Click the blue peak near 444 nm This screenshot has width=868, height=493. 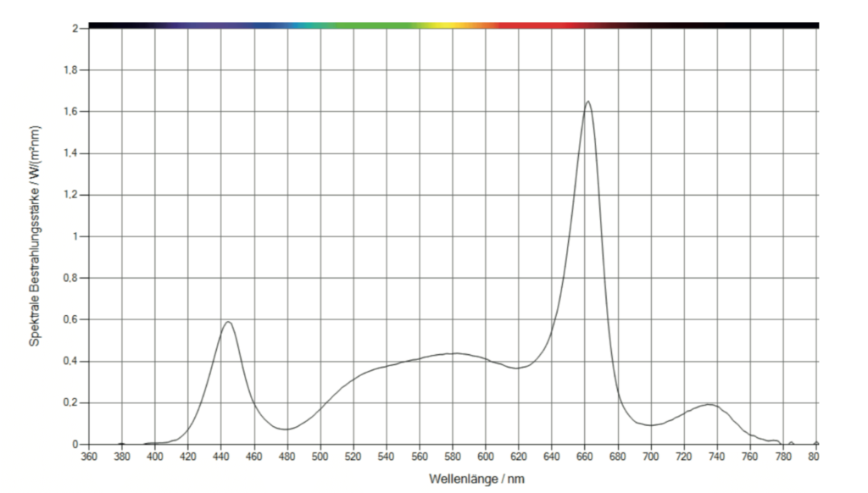pyautogui.click(x=227, y=322)
